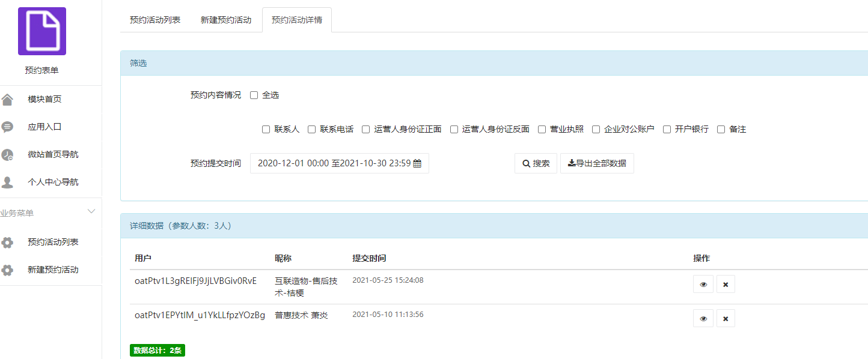The image size is (868, 359).
Task: Delete the 普惠技术 萧炎 row with x icon
Action: (726, 318)
